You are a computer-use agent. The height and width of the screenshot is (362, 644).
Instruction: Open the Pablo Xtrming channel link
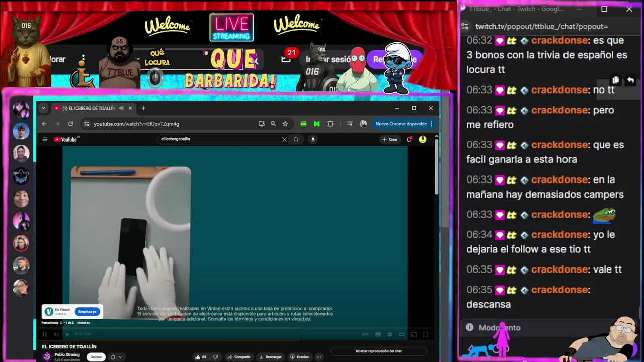click(67, 354)
